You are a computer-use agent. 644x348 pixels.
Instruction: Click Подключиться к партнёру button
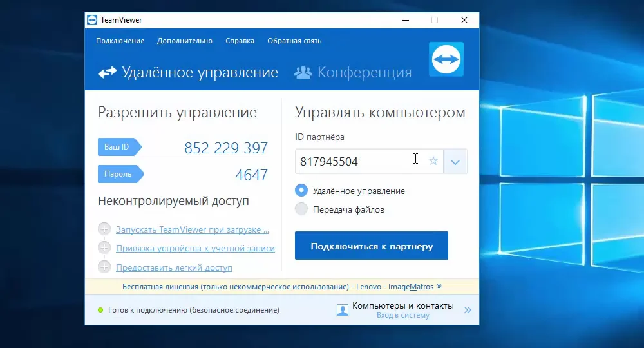(372, 246)
